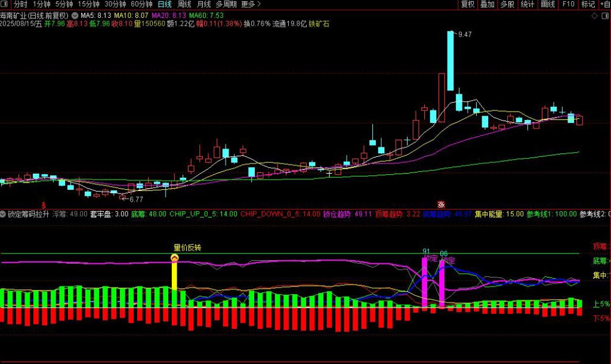
Task: Click the first magenta 锁定 signal bar
Action: tap(425, 283)
